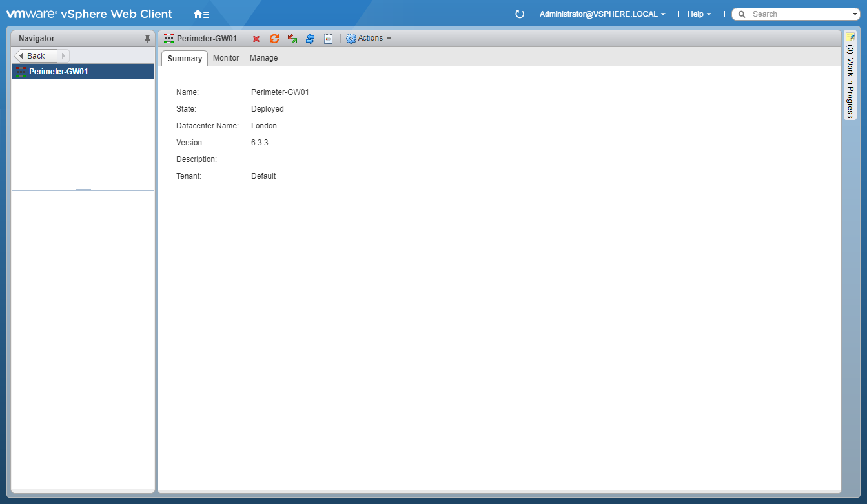The image size is (867, 504).
Task: Pin the Navigator panel
Action: pos(147,39)
